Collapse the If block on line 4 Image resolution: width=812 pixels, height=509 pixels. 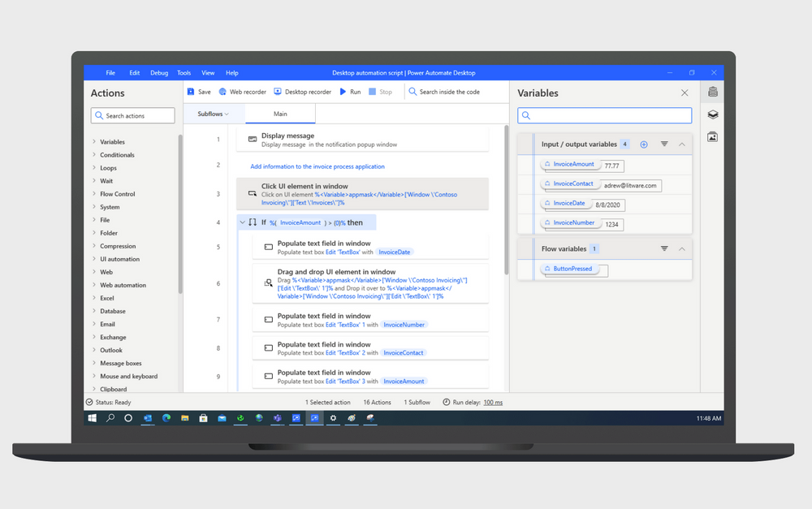[x=242, y=222]
